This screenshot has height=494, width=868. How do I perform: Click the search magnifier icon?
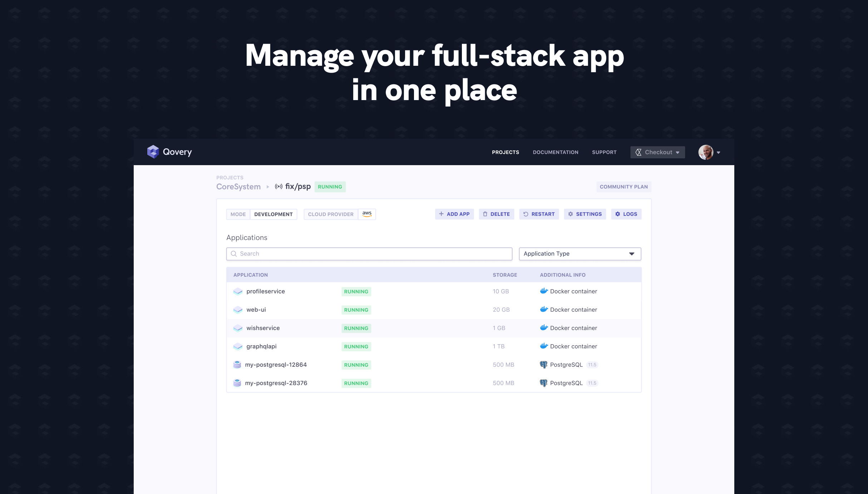click(234, 254)
